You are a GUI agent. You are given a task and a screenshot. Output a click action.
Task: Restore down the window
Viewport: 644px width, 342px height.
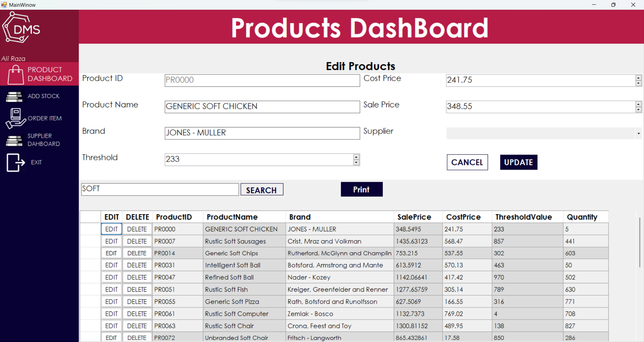point(613,5)
